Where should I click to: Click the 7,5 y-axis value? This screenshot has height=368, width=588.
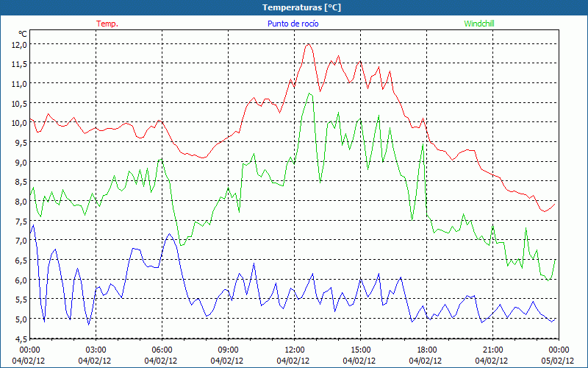(21, 222)
